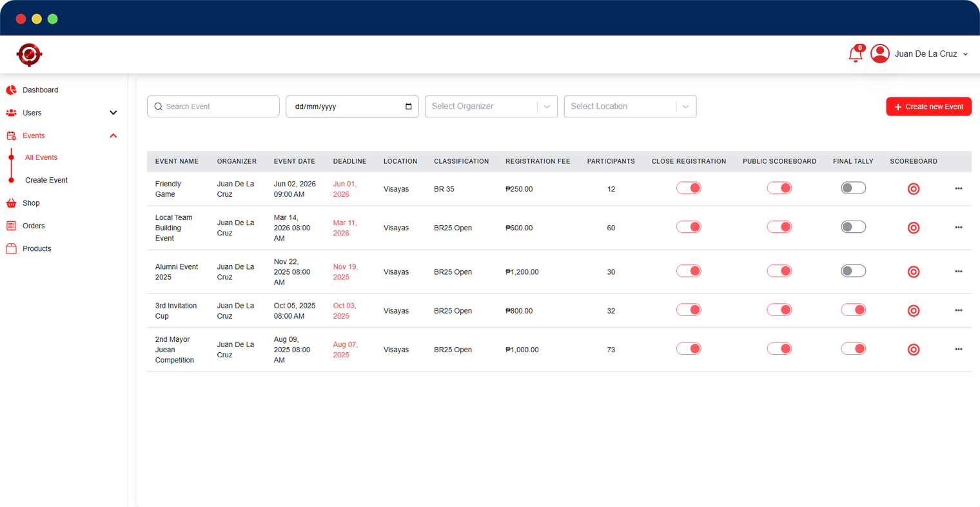Click the EVENT DATE column header
The height and width of the screenshot is (507, 980).
[294, 161]
